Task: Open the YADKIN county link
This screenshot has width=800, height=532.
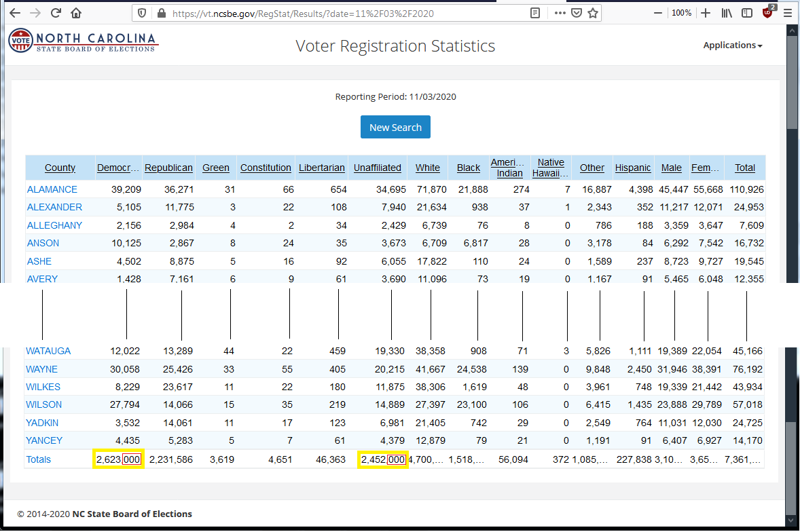Action: click(42, 423)
